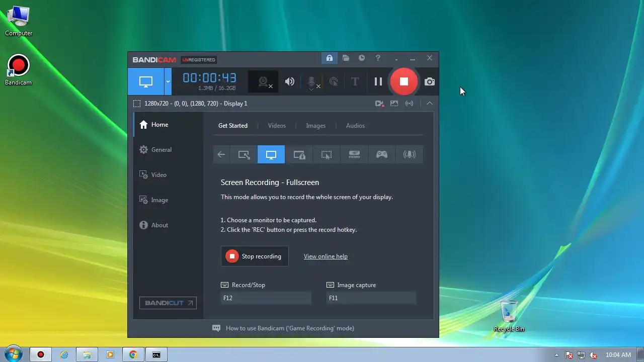This screenshot has width=644, height=362.
Task: Open the recording mode dropdown arrow
Action: click(x=168, y=81)
